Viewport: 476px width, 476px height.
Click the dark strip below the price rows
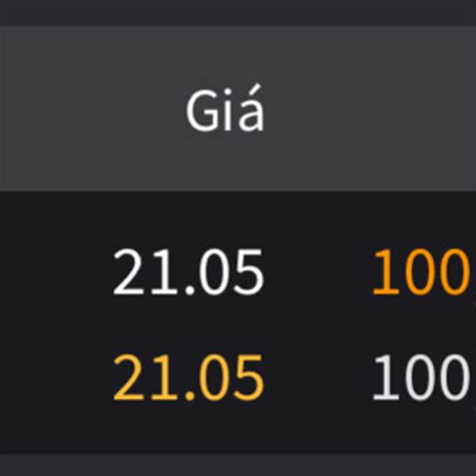pyautogui.click(x=238, y=465)
